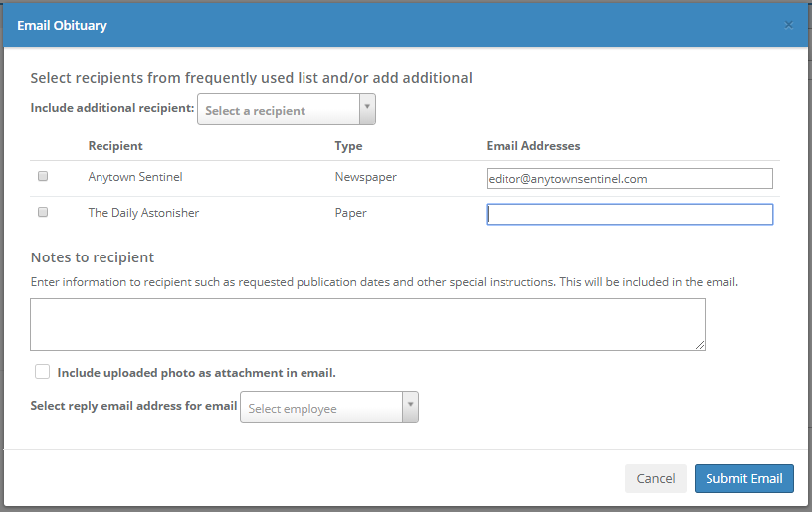Click the Include uploaded photo label text
This screenshot has width=812, height=512.
197,373
